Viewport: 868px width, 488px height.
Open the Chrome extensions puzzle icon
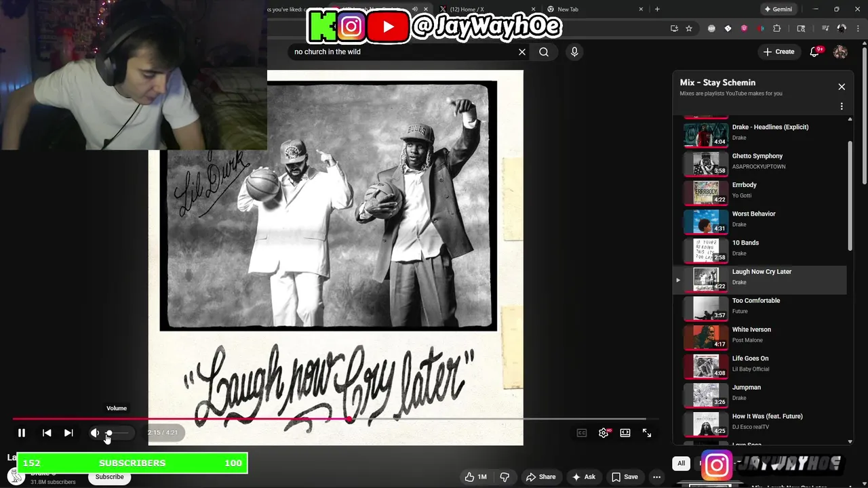[x=777, y=28]
